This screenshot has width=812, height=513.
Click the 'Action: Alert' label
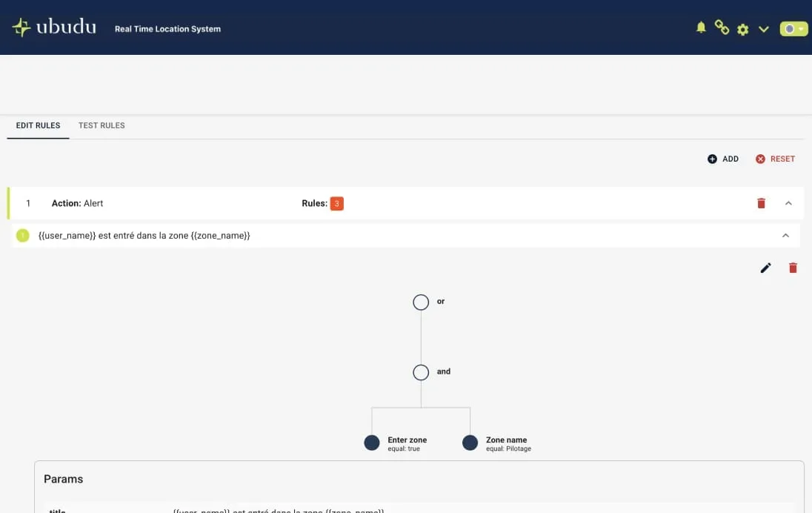point(77,203)
